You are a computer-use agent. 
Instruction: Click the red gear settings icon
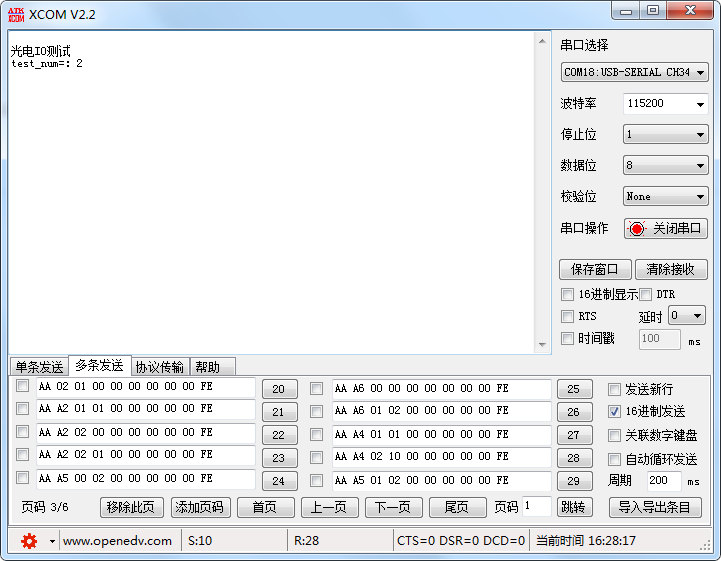29,541
